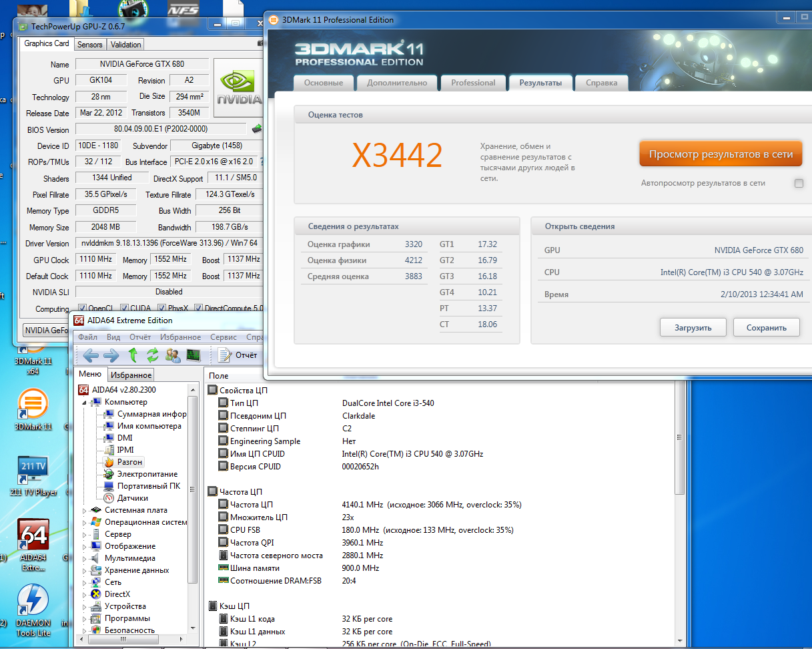Open 3DMark 11 desktop shortcut
812x649 pixels.
click(33, 410)
